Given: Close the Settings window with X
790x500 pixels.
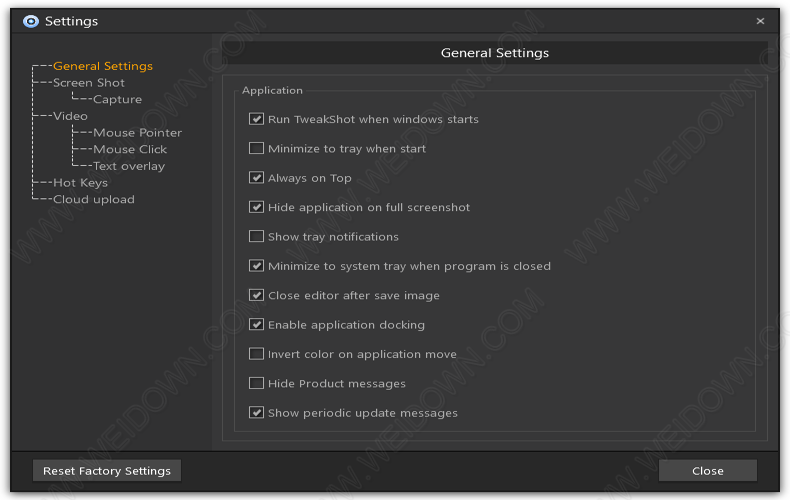Looking at the screenshot, I should (x=760, y=21).
